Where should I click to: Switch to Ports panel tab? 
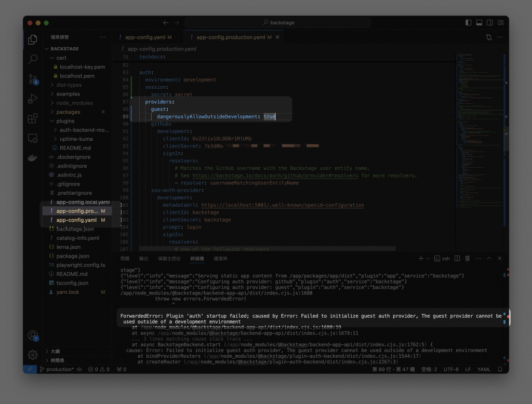tap(220, 259)
